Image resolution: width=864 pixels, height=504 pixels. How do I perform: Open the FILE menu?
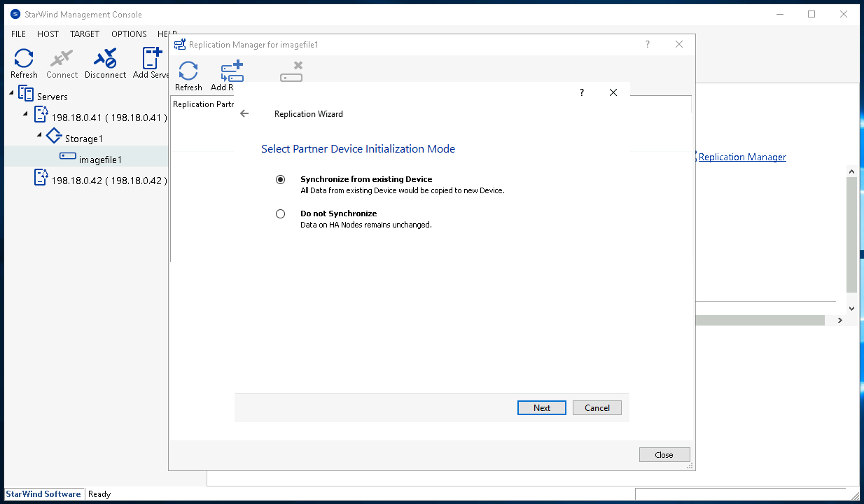pyautogui.click(x=18, y=34)
